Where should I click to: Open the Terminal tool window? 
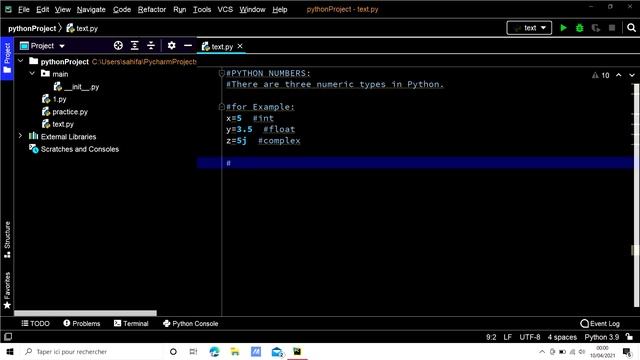click(x=131, y=323)
